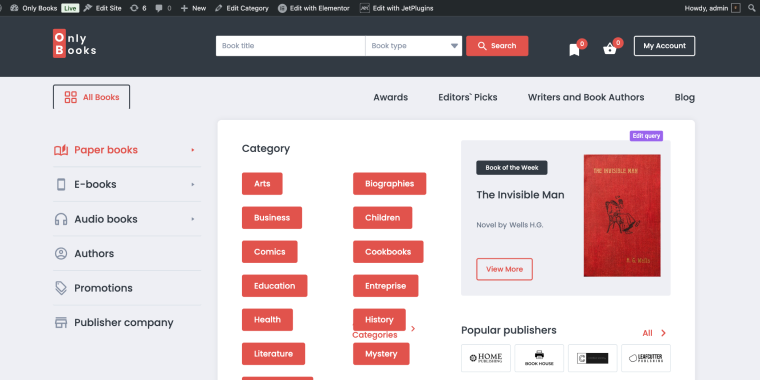The width and height of the screenshot is (760, 380).
Task: Select Authors in the sidebar
Action: 94,253
